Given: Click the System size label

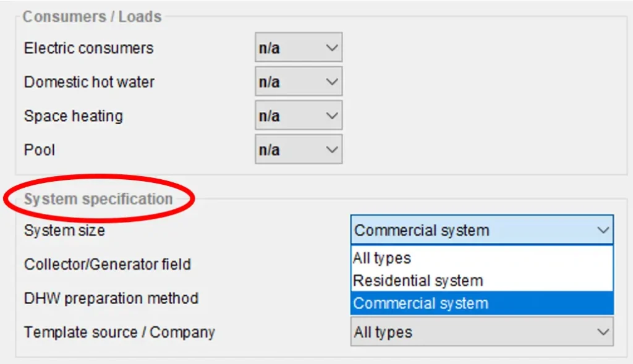Looking at the screenshot, I should click(64, 231).
